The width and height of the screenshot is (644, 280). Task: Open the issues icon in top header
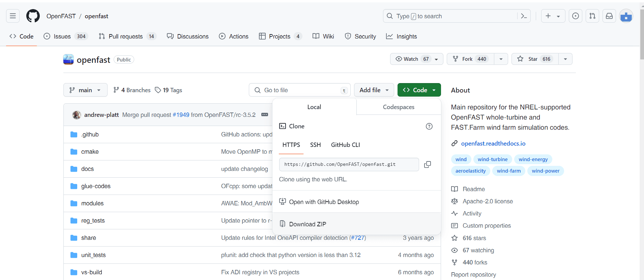(576, 16)
